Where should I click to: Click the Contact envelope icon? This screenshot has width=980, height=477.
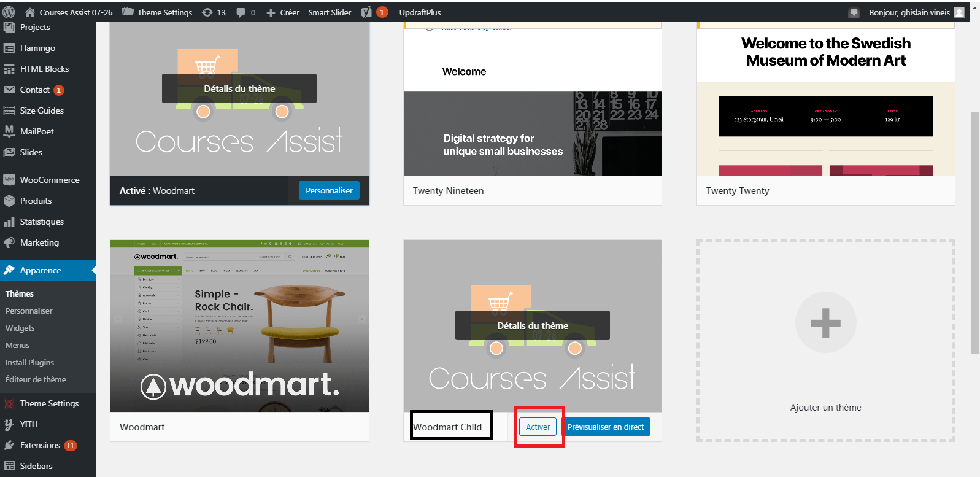[9, 90]
